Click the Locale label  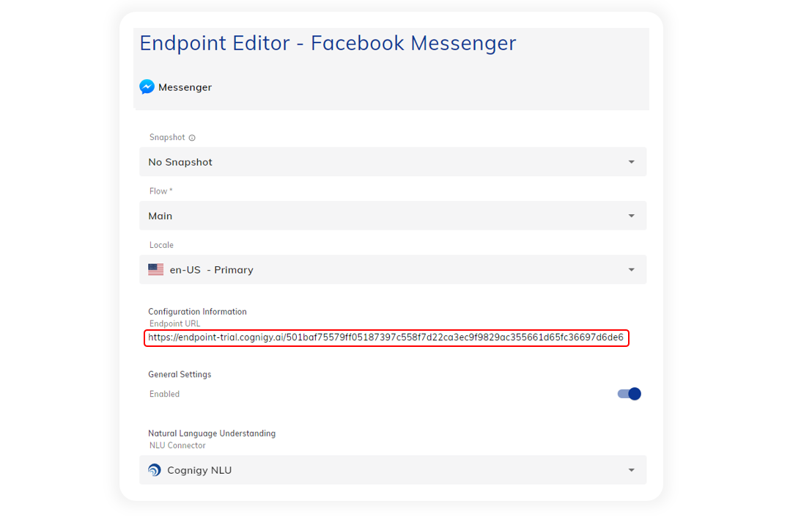point(161,245)
